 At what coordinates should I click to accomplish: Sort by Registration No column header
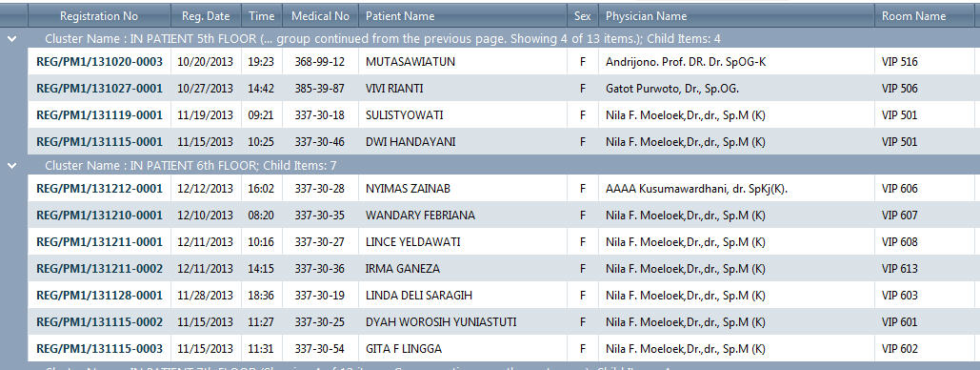tap(99, 15)
